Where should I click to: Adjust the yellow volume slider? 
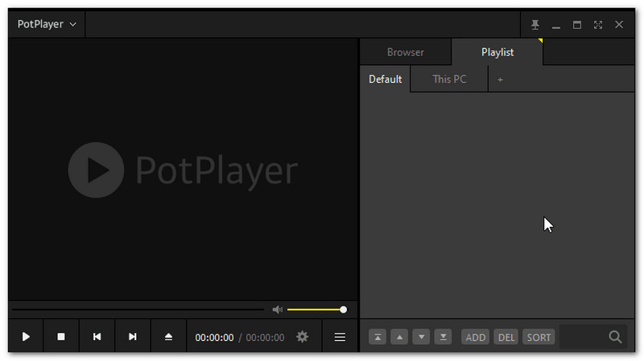316,310
